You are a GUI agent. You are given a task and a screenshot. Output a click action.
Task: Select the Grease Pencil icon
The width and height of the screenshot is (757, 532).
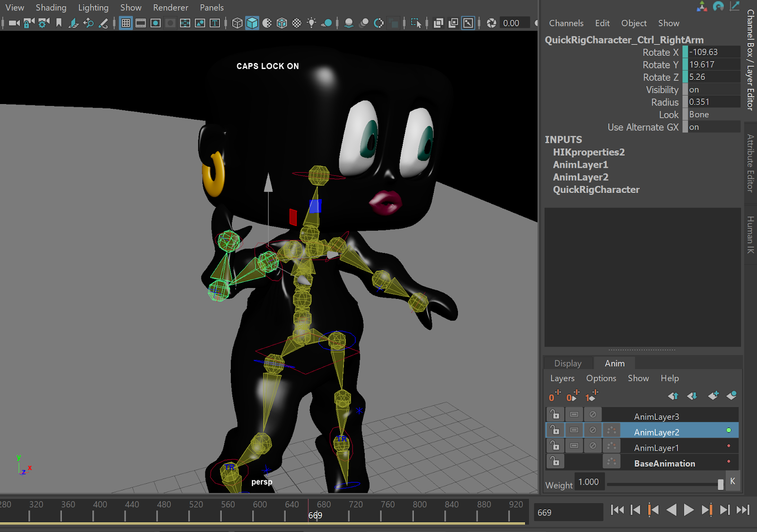(103, 23)
